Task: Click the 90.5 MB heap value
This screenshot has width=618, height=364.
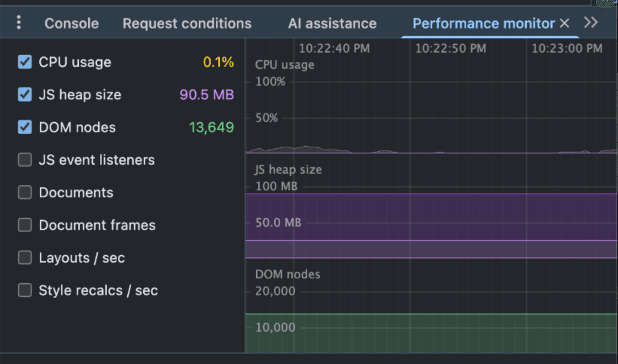Action: click(207, 95)
